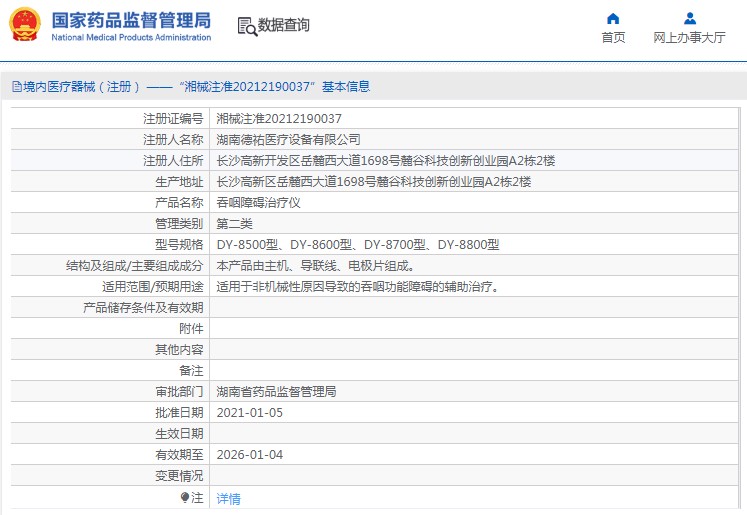Go to 首页 via its text label

(x=613, y=38)
